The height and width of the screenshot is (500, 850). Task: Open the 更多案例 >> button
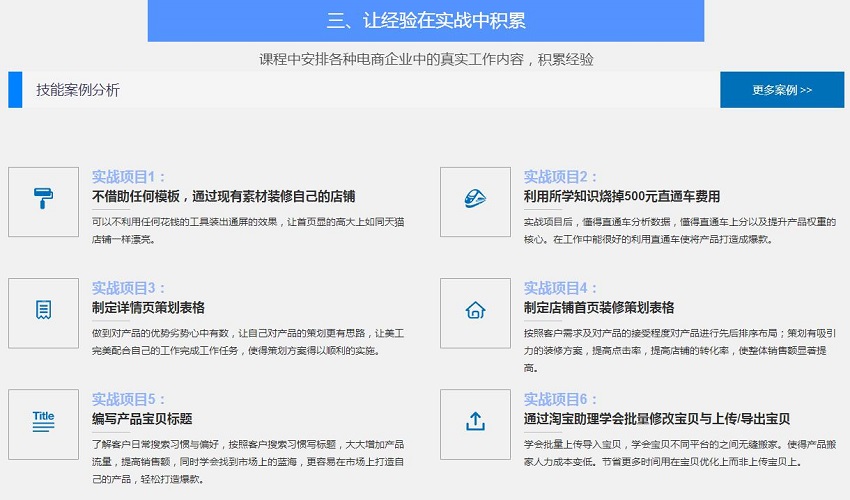782,90
